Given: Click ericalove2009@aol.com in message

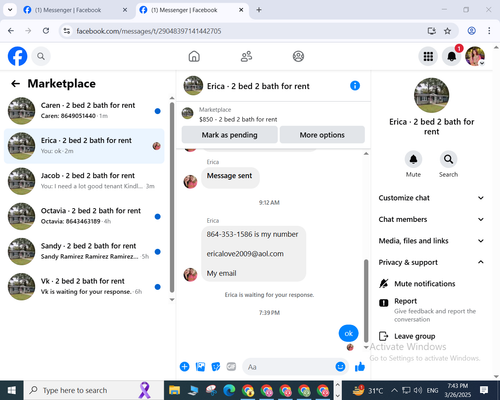Looking at the screenshot, I should [245, 254].
